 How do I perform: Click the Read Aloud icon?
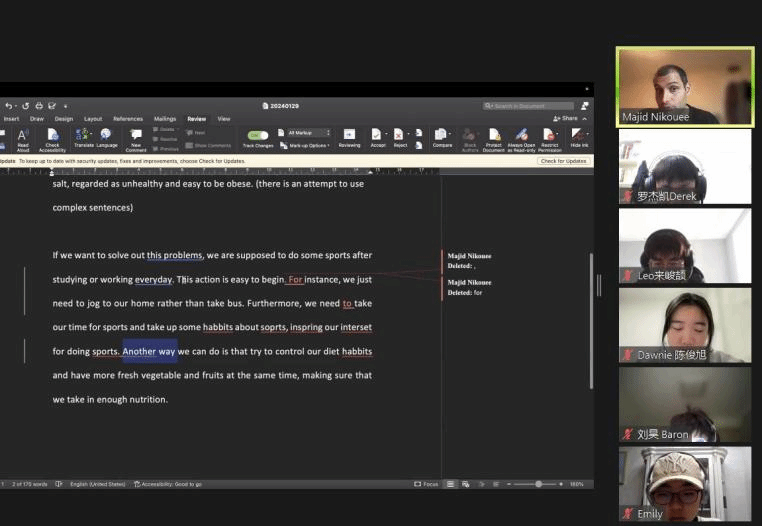click(x=23, y=134)
